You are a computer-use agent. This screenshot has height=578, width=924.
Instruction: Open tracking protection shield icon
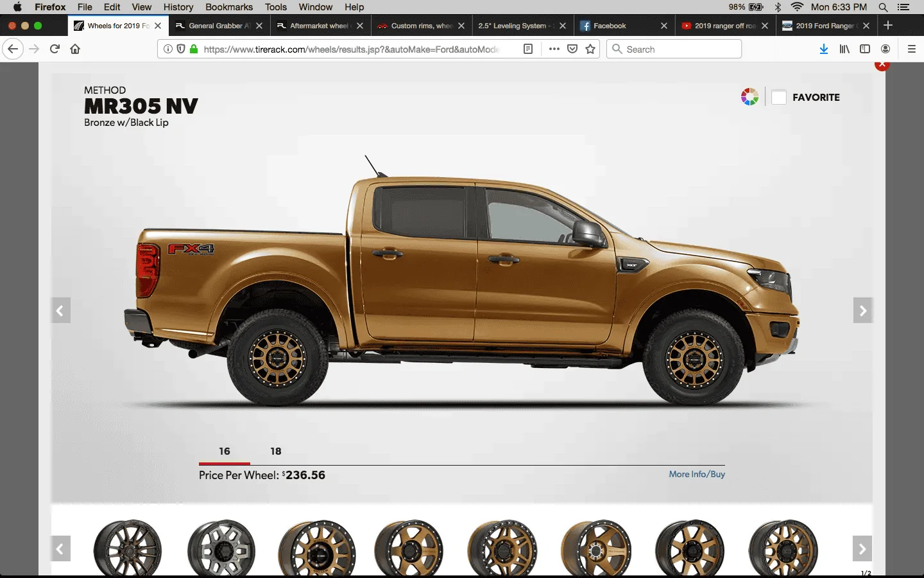[181, 49]
